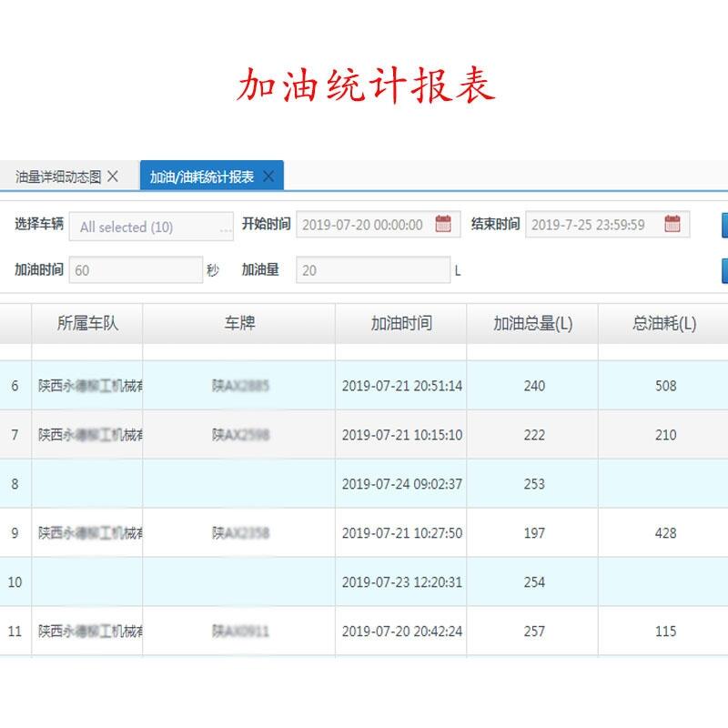The image size is (728, 728).
Task: Sort by the 所属车队 column header
Action: tap(87, 323)
